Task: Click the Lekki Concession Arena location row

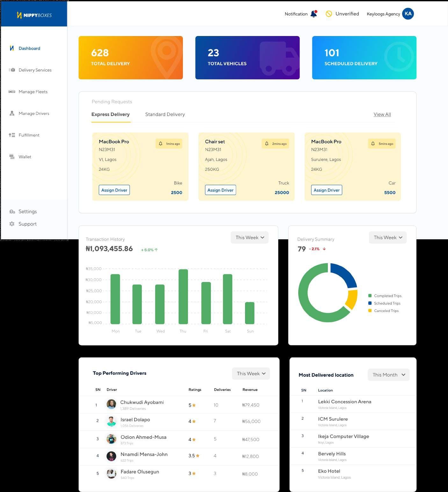Action: [353, 404]
